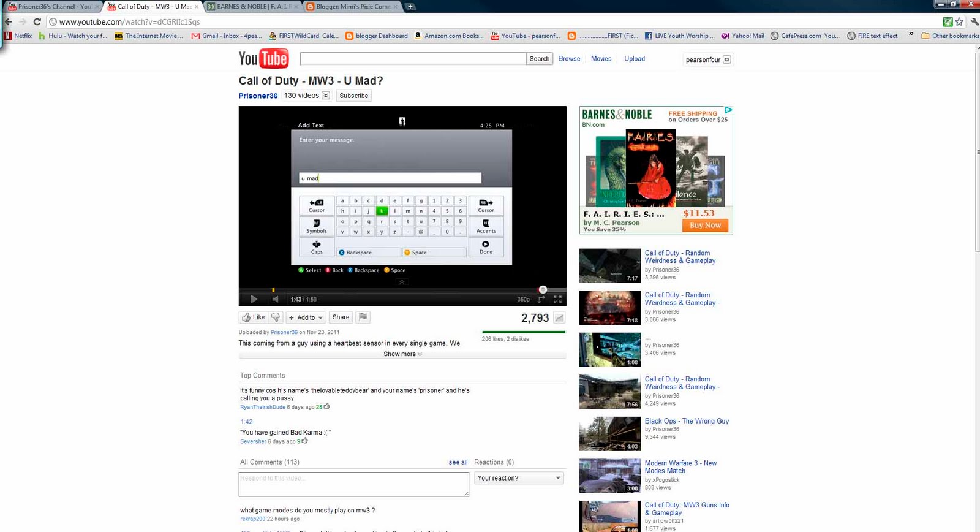The height and width of the screenshot is (532, 980).
Task: Click see all comments link
Action: [x=458, y=463]
